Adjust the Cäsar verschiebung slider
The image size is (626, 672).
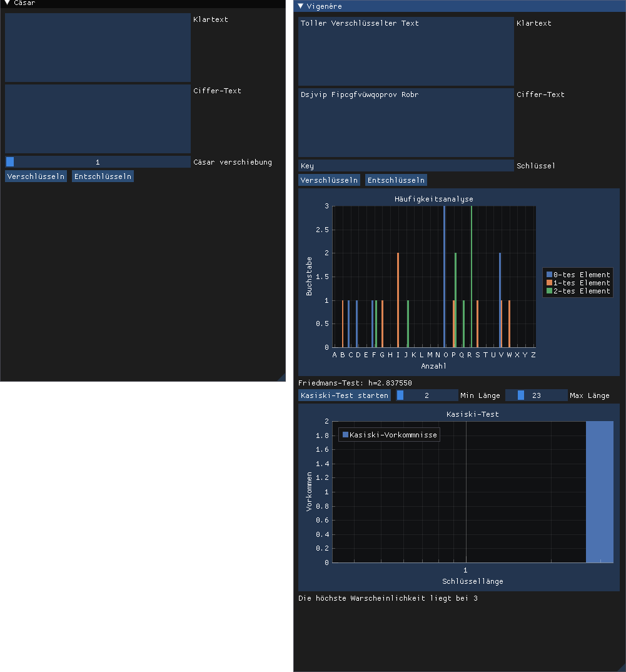click(x=98, y=161)
